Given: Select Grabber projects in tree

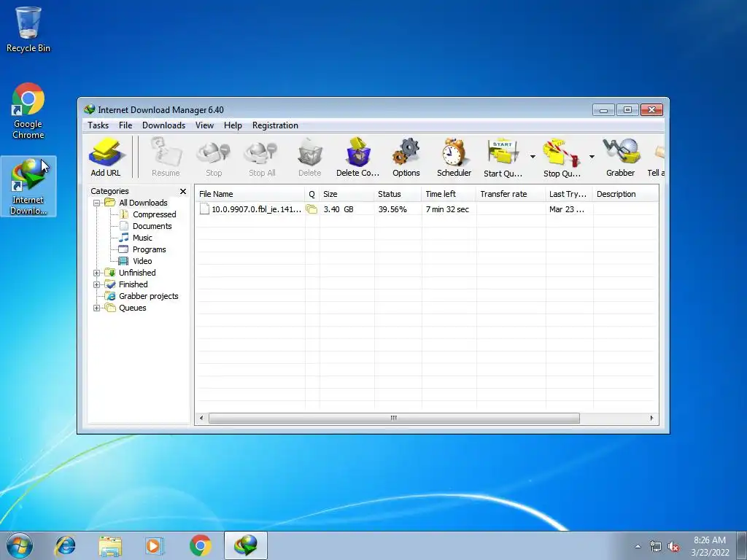Looking at the screenshot, I should pyautogui.click(x=148, y=296).
